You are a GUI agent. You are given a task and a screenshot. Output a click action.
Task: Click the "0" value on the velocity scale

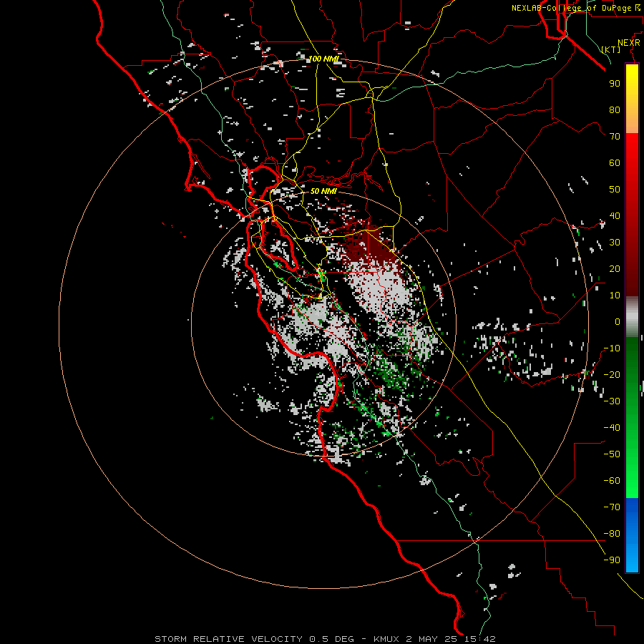pos(618,321)
